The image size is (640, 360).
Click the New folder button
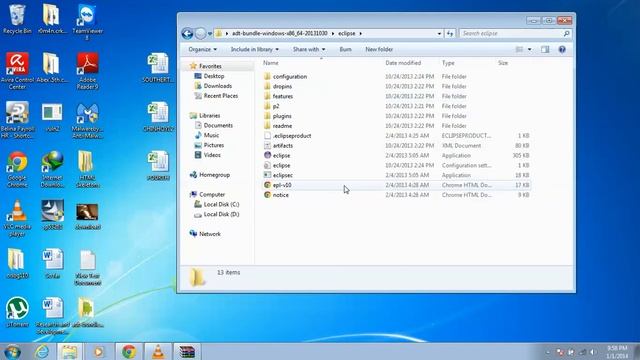[379, 49]
